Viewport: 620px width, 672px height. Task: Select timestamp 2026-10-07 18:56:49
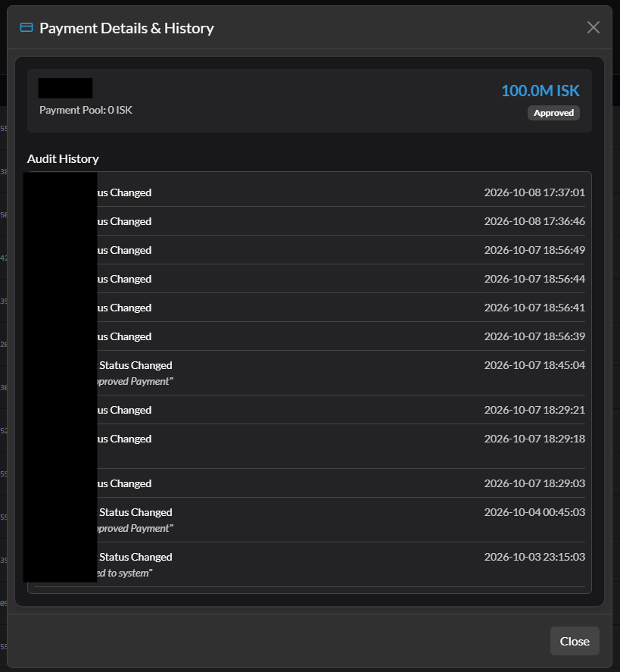534,250
